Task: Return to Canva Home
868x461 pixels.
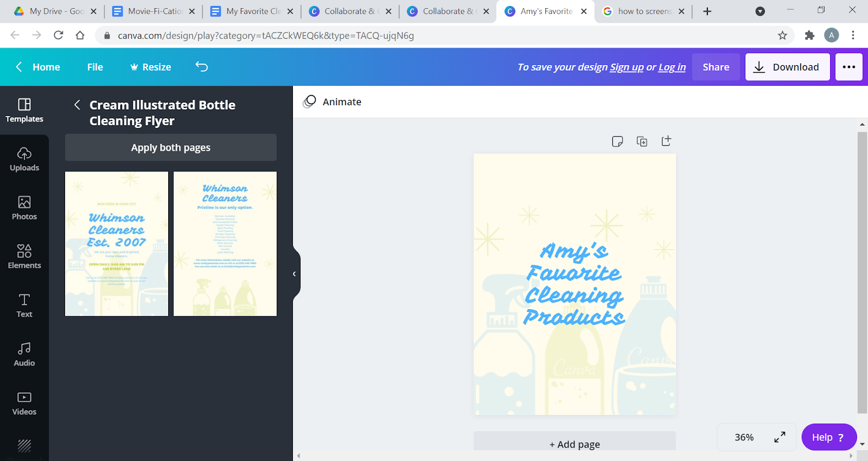Action: (38, 67)
